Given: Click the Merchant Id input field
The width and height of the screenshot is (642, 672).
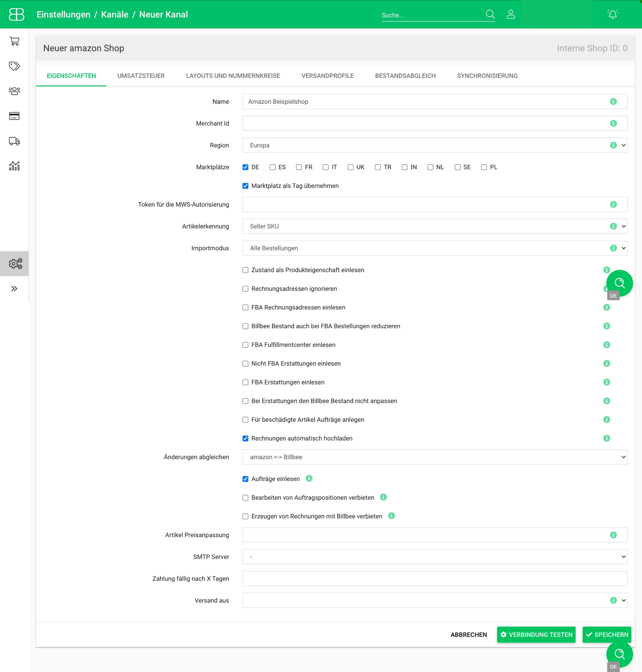Looking at the screenshot, I should [x=435, y=123].
